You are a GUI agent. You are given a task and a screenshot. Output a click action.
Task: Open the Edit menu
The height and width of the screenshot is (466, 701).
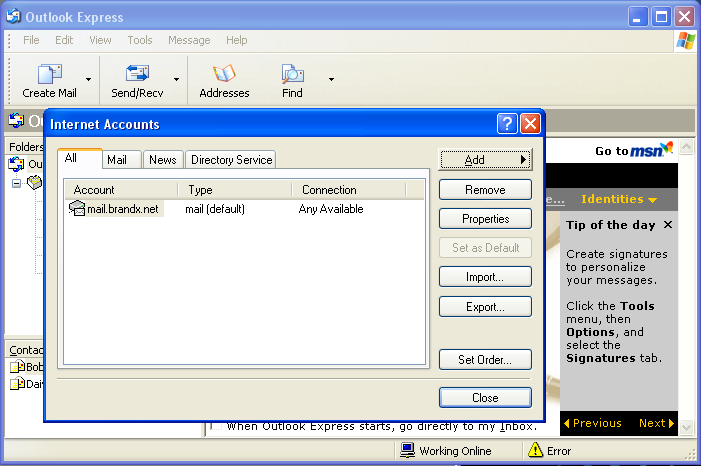tap(64, 40)
